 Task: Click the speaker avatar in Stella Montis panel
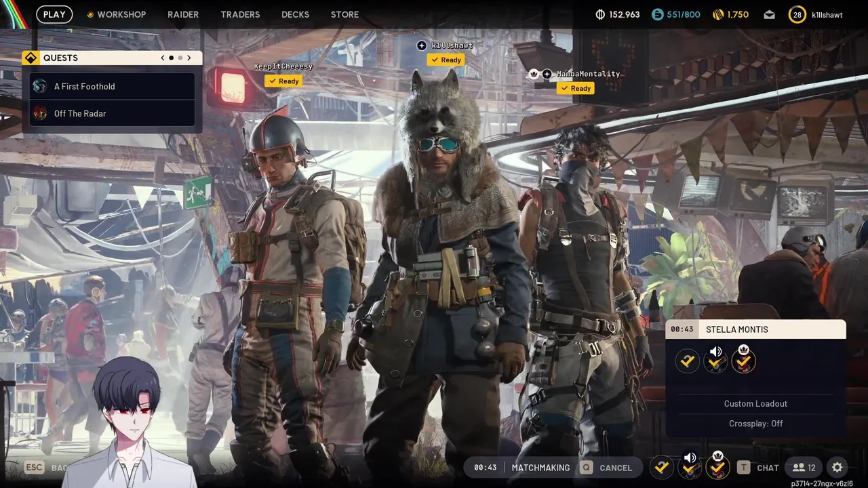pos(715,360)
